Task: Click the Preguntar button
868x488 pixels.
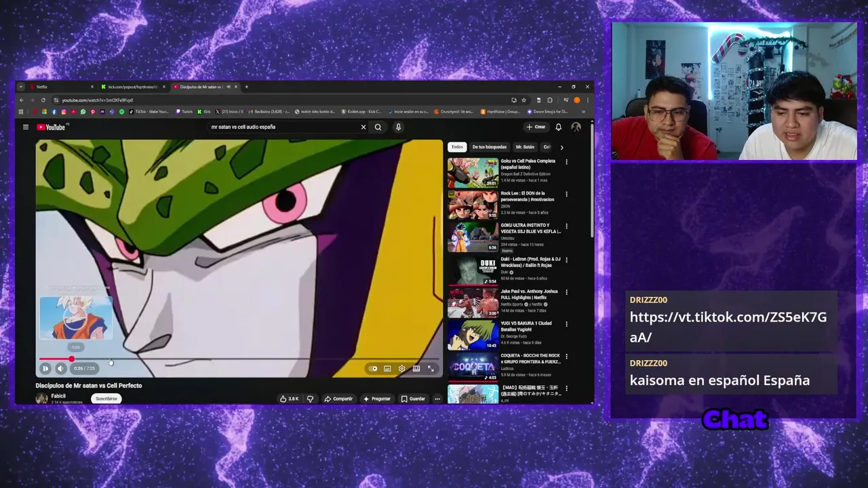Action: click(x=376, y=399)
